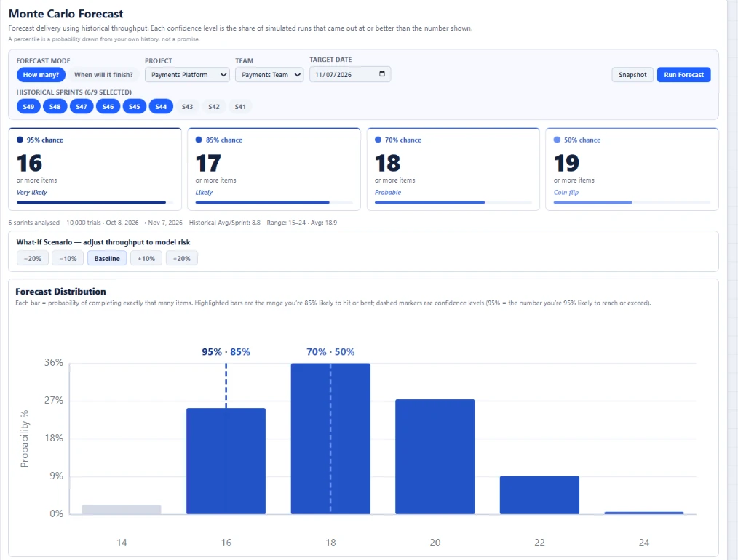738x560 pixels.
Task: Click the 50% chance card value 19
Action: click(566, 163)
